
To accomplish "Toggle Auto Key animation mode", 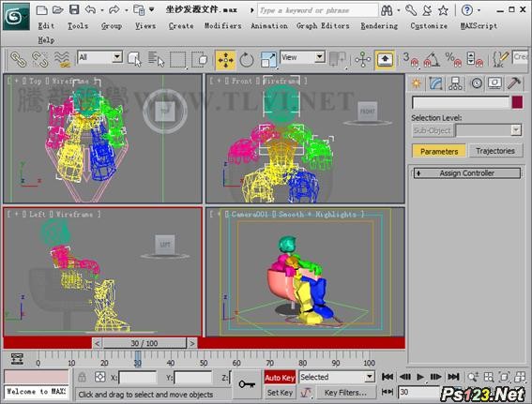I will (x=280, y=377).
